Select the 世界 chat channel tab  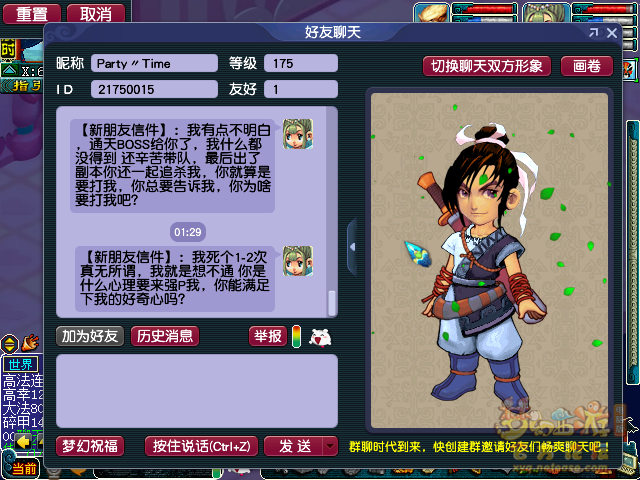[20, 364]
